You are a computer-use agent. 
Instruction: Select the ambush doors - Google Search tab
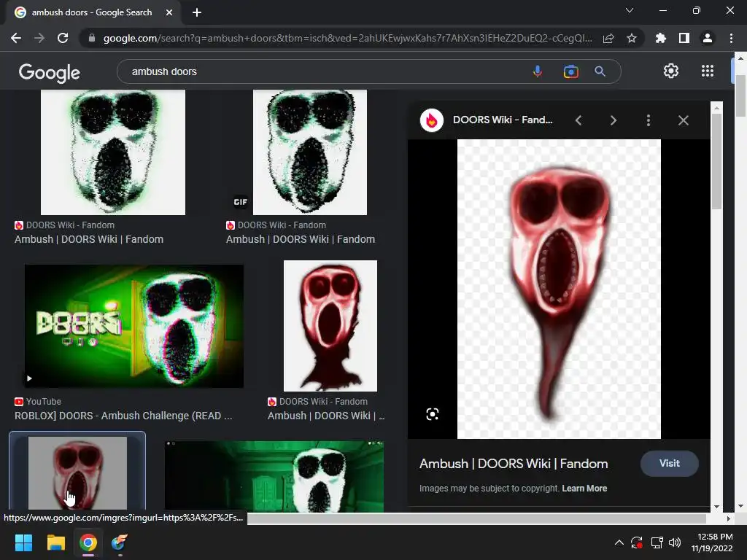pyautogui.click(x=92, y=12)
